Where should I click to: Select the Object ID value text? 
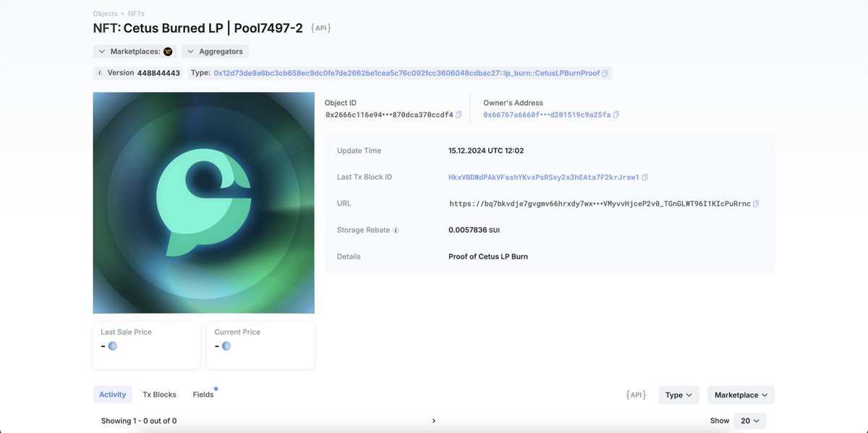tap(389, 115)
